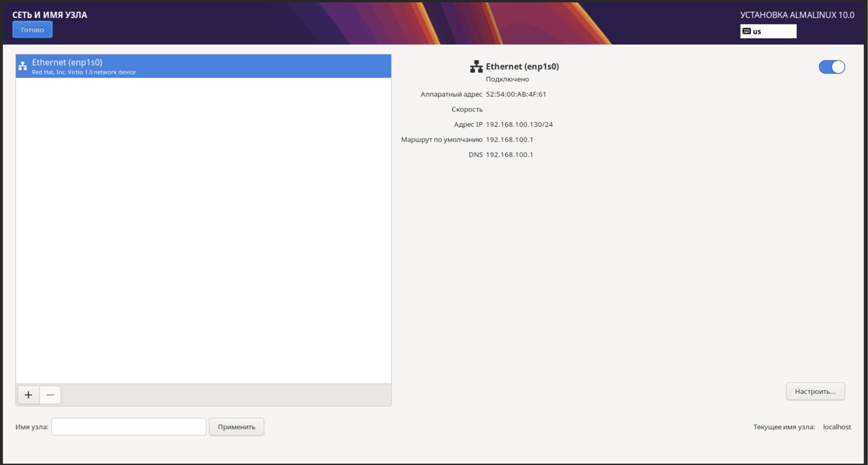Image resolution: width=868 pixels, height=465 pixels.
Task: Open the us keyboard layout selector
Action: [x=768, y=31]
